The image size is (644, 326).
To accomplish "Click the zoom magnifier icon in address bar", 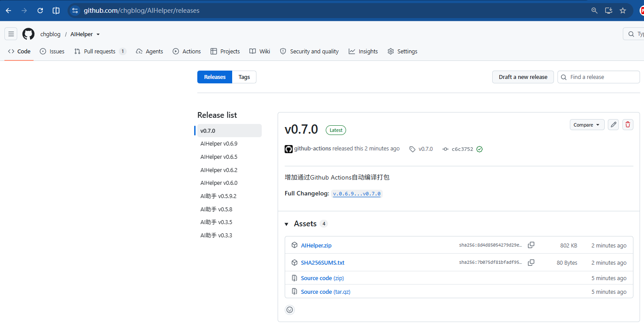I will [595, 11].
